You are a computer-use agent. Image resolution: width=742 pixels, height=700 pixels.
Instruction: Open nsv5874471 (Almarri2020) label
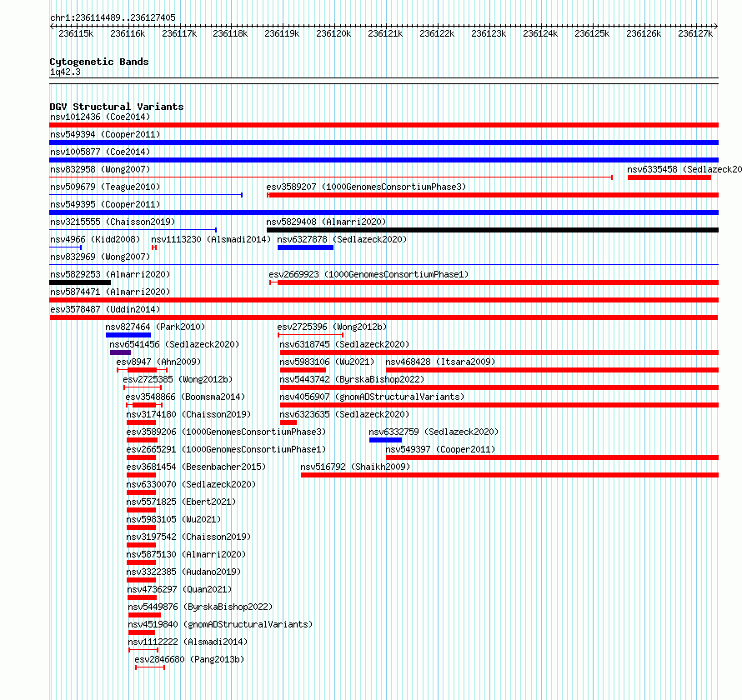pos(110,292)
